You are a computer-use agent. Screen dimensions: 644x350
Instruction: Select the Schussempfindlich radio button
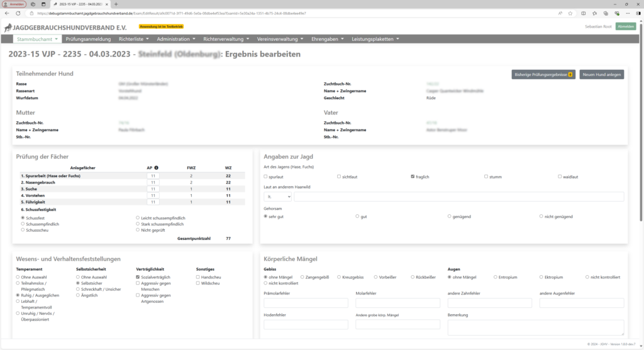pos(23,224)
